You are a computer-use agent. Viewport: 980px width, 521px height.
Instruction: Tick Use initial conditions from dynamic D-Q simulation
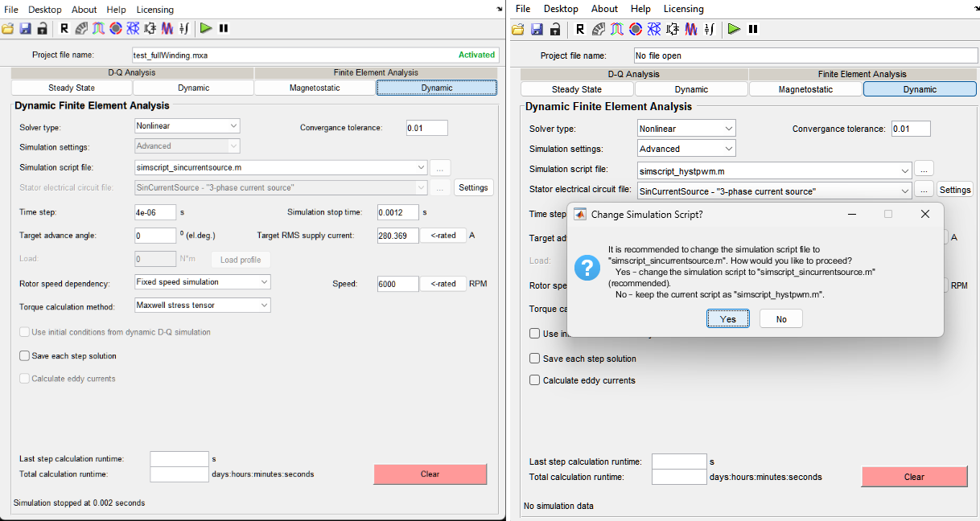point(24,331)
